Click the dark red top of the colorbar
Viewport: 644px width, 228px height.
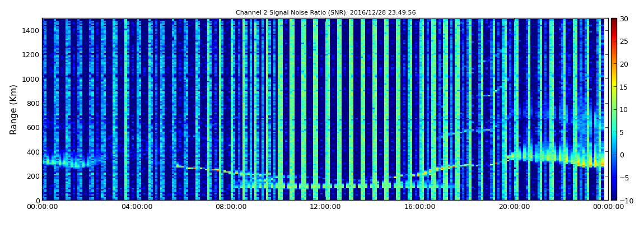click(614, 21)
